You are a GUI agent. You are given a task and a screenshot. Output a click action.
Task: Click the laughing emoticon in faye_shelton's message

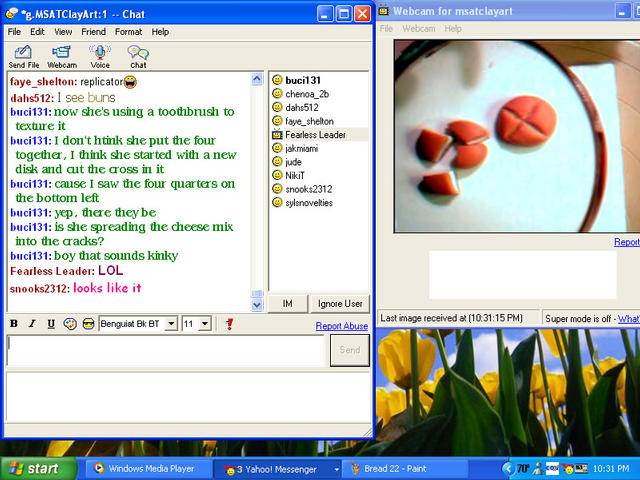[130, 82]
